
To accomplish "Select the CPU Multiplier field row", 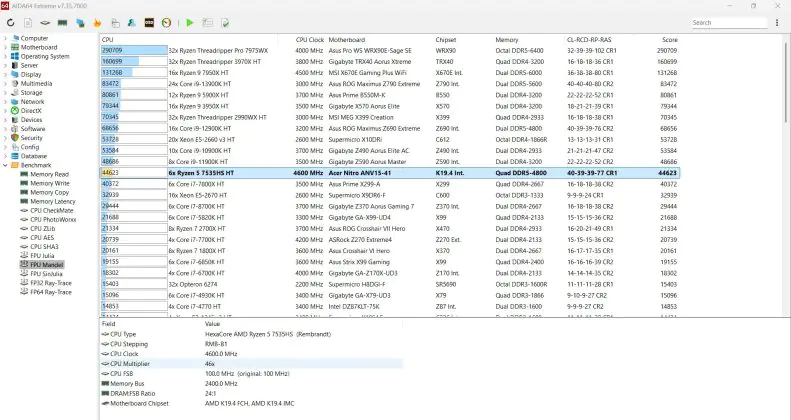I will point(252,364).
